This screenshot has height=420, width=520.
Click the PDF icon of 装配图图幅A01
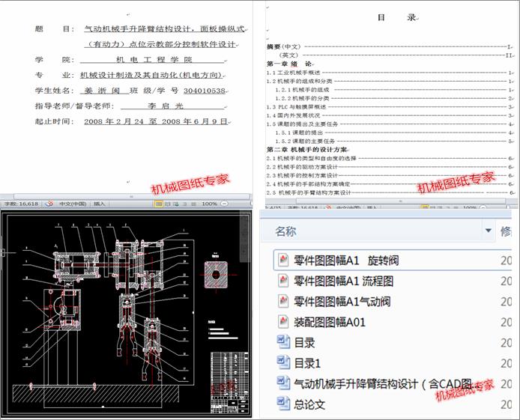[283, 322]
